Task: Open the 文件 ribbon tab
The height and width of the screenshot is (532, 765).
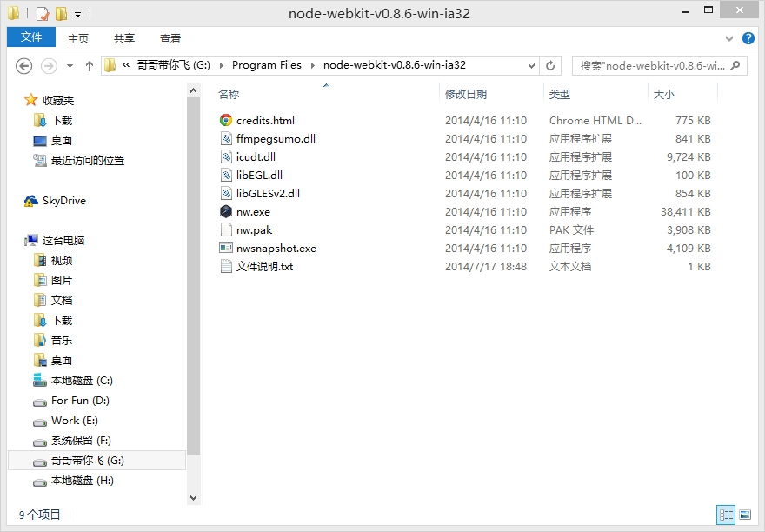Action: [x=31, y=37]
